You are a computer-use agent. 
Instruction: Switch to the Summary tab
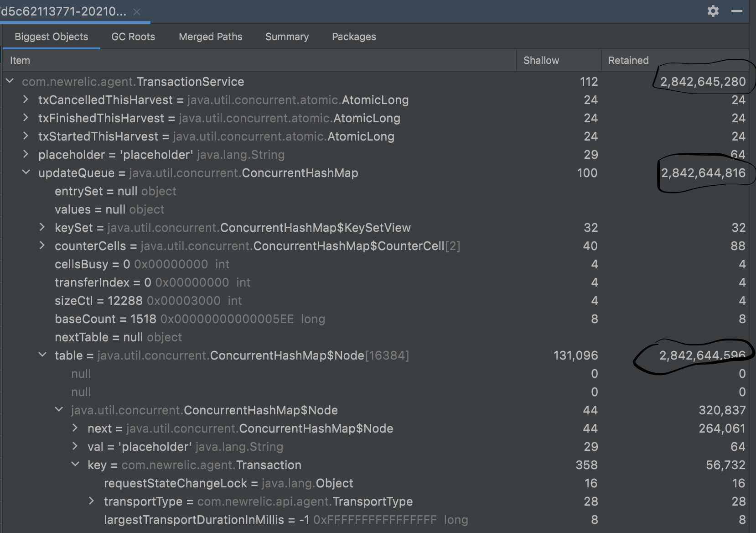click(287, 37)
